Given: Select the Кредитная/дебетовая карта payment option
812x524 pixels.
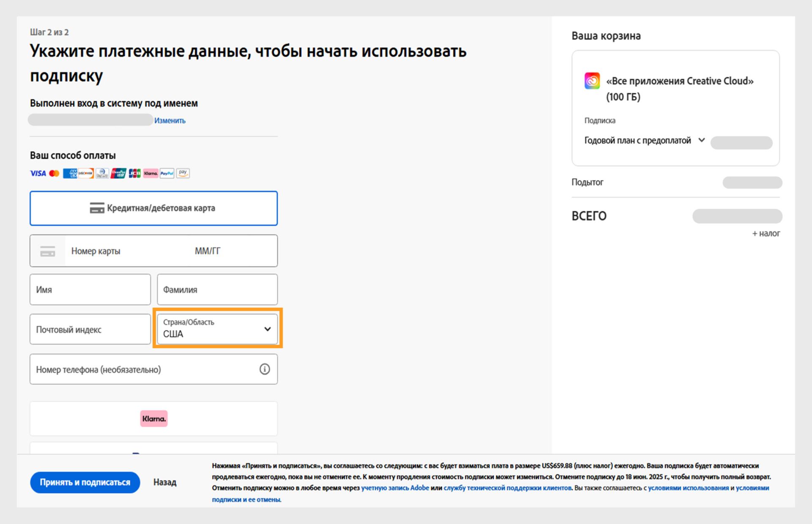Looking at the screenshot, I should tap(154, 208).
